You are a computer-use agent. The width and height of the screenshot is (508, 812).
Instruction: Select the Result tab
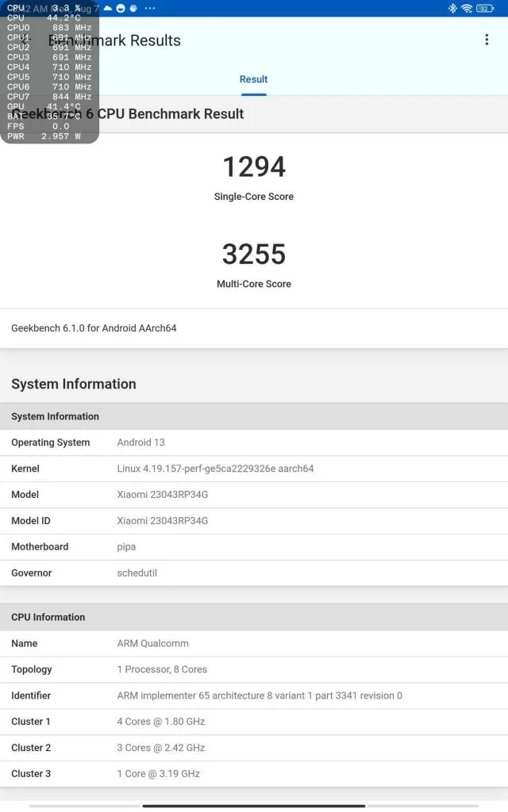click(x=253, y=79)
